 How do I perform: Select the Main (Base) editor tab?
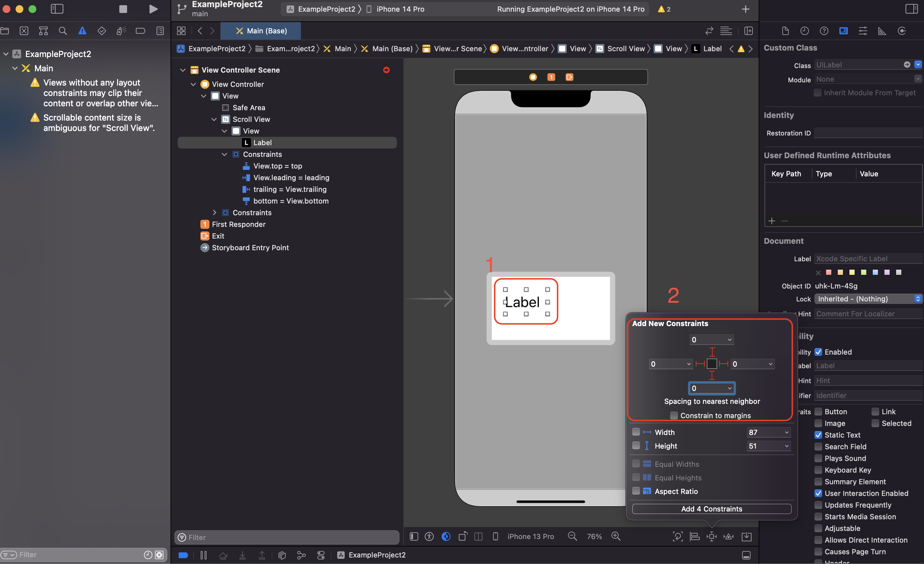pyautogui.click(x=261, y=31)
